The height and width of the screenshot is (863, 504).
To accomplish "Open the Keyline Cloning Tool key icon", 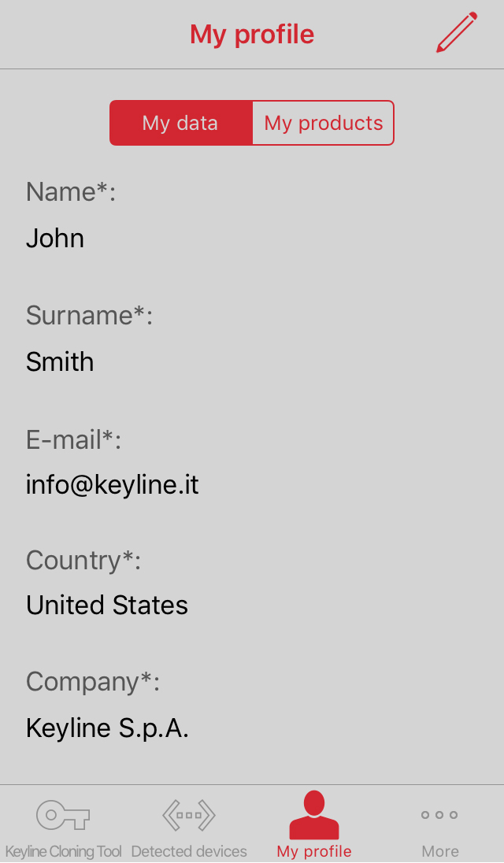I will click(63, 815).
